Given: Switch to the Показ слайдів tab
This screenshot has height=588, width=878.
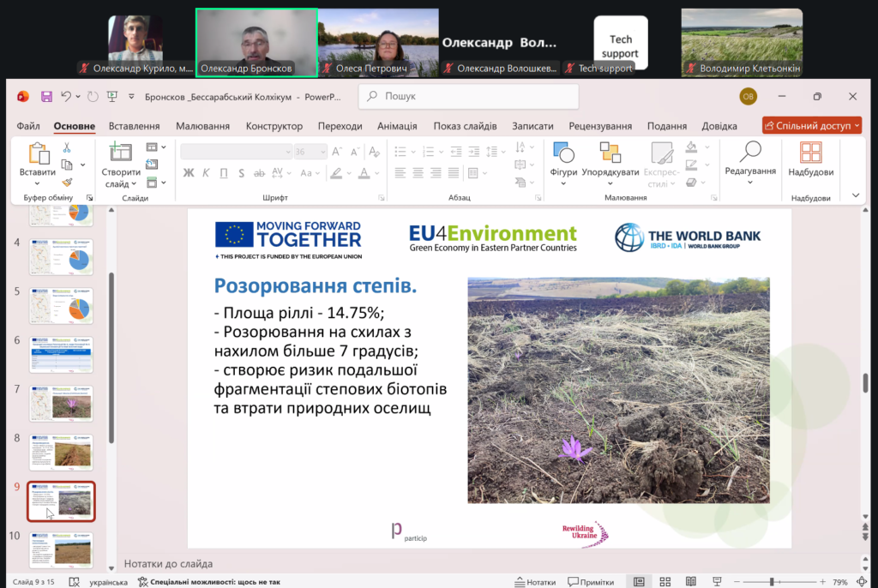Looking at the screenshot, I should [x=465, y=126].
